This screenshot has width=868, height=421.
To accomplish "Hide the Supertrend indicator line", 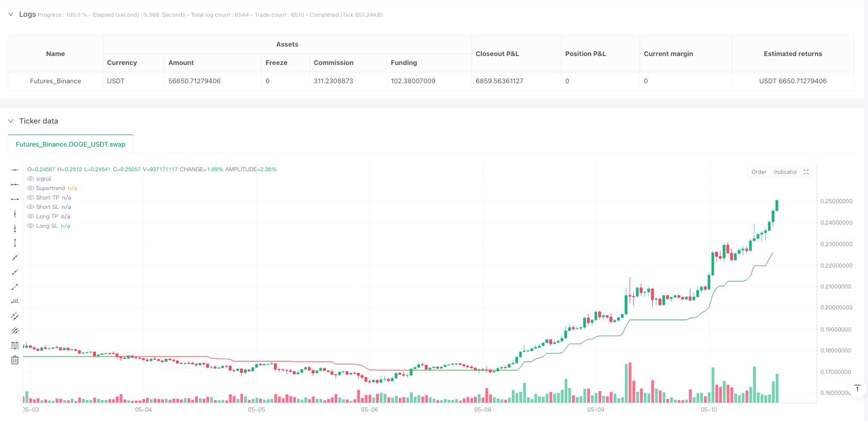I will (x=30, y=189).
